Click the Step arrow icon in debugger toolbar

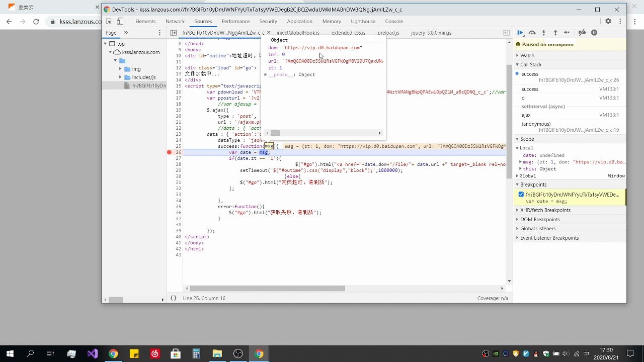click(567, 33)
